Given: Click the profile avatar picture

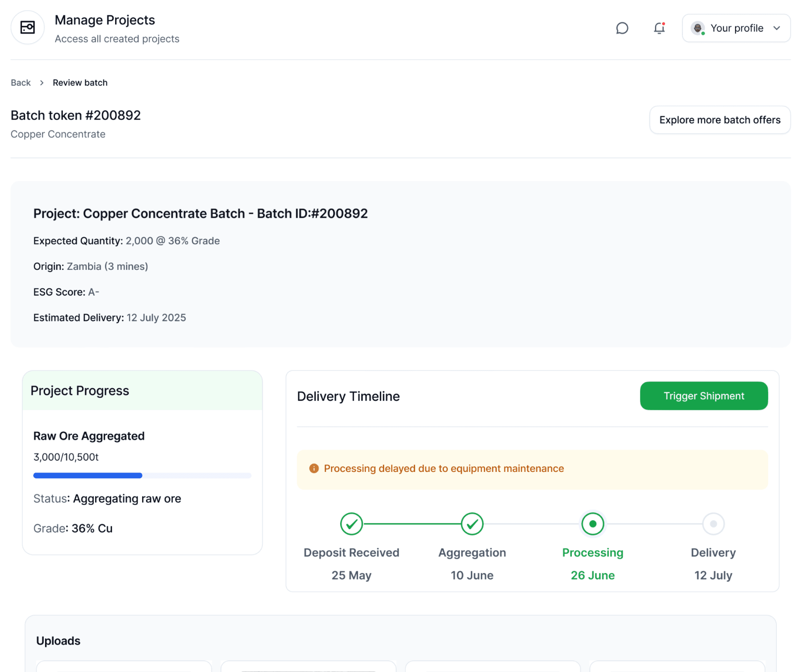Looking at the screenshot, I should pos(697,28).
